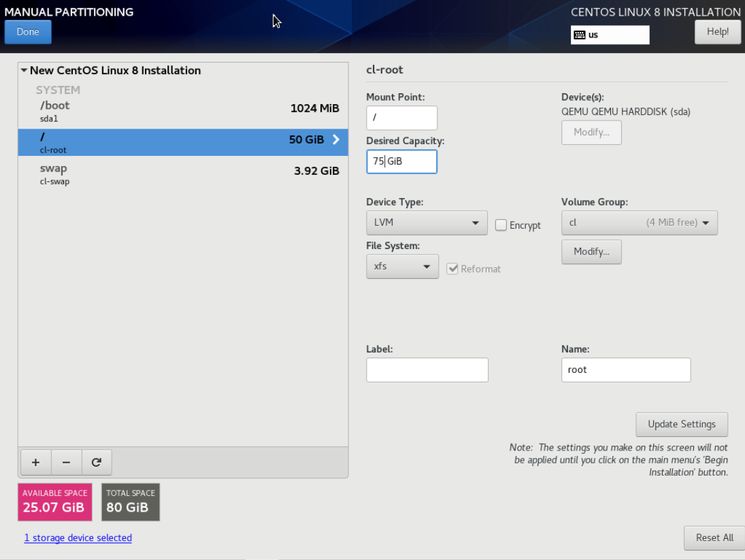This screenshot has width=745, height=560.
Task: Click the QEMU QEMU HARDDISK (sda) device text
Action: 626,112
